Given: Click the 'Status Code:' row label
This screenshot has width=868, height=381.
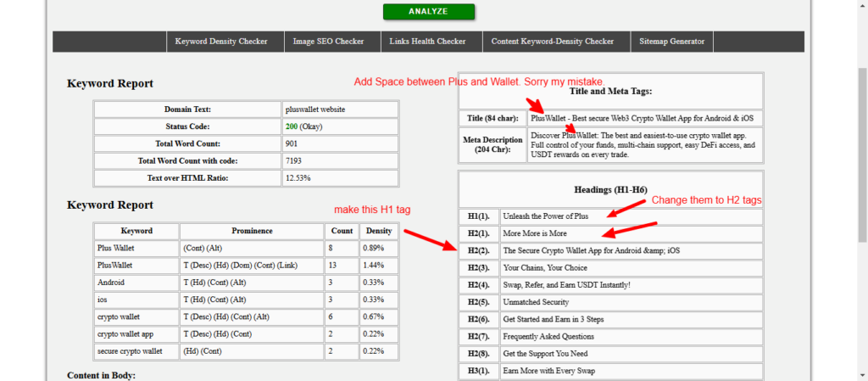Looking at the screenshot, I should click(x=187, y=126).
